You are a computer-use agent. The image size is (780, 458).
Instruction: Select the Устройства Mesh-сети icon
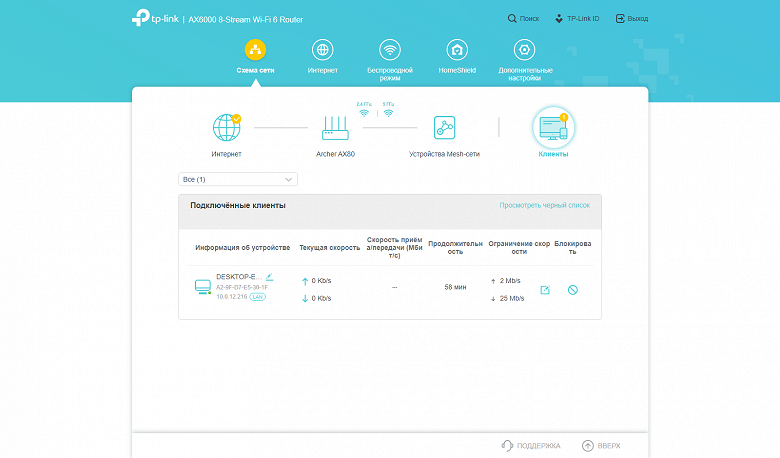point(444,127)
